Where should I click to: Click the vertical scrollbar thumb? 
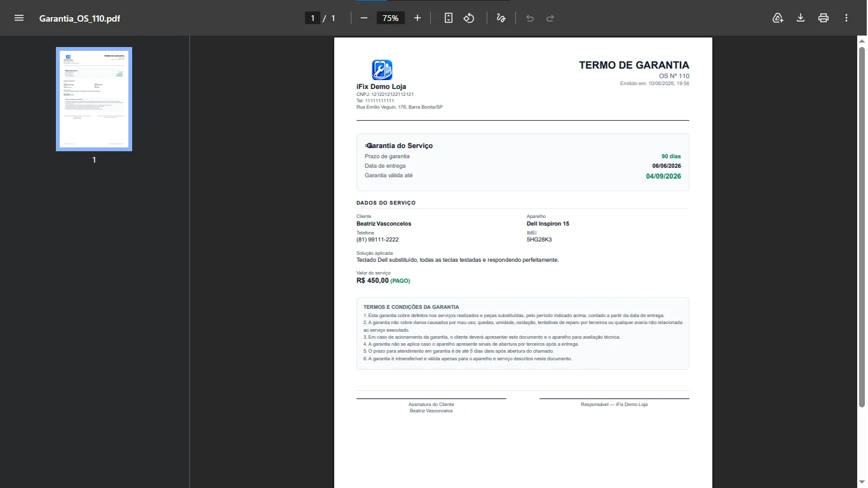click(862, 226)
